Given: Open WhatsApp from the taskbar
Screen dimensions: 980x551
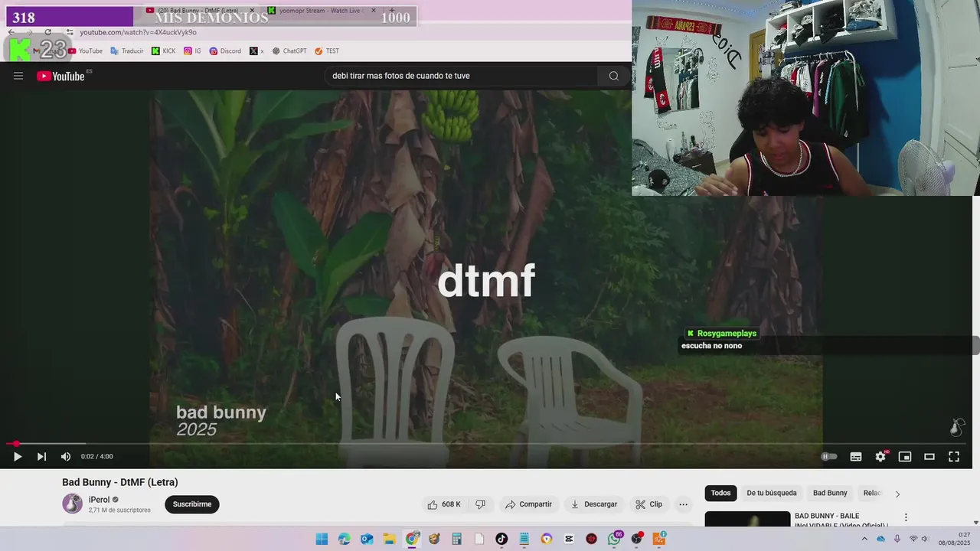Looking at the screenshot, I should coord(614,539).
